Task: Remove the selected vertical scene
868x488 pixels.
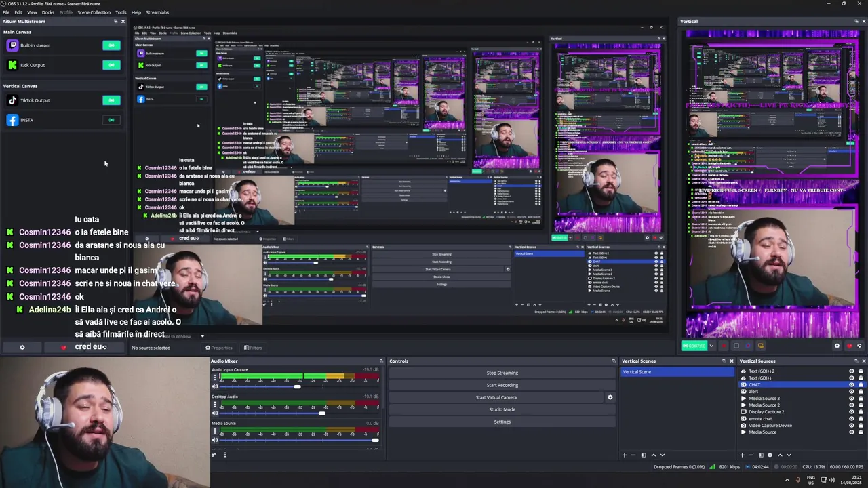Action: (x=633, y=455)
